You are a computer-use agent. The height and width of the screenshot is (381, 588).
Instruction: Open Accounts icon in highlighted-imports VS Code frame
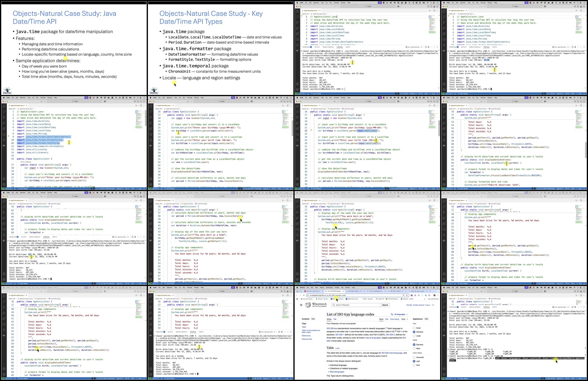click(4, 179)
